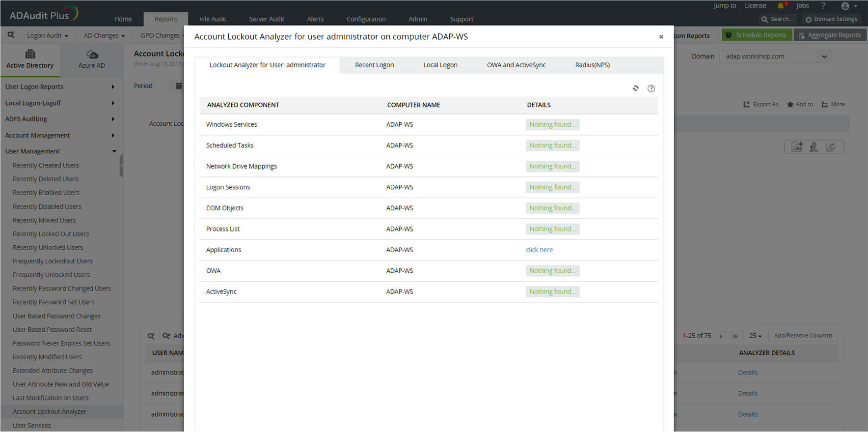The width and height of the screenshot is (868, 432).
Task: Select the Active Directory section icon
Action: pyautogui.click(x=30, y=54)
